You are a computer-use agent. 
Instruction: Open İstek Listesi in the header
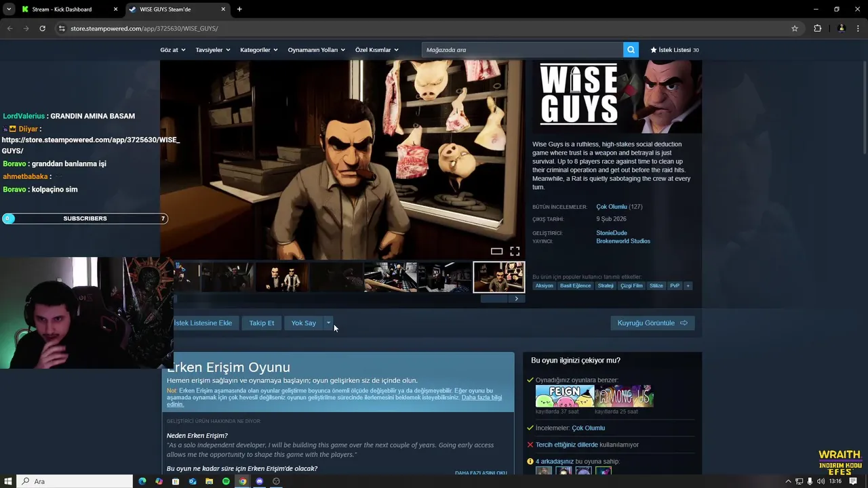[x=674, y=49]
